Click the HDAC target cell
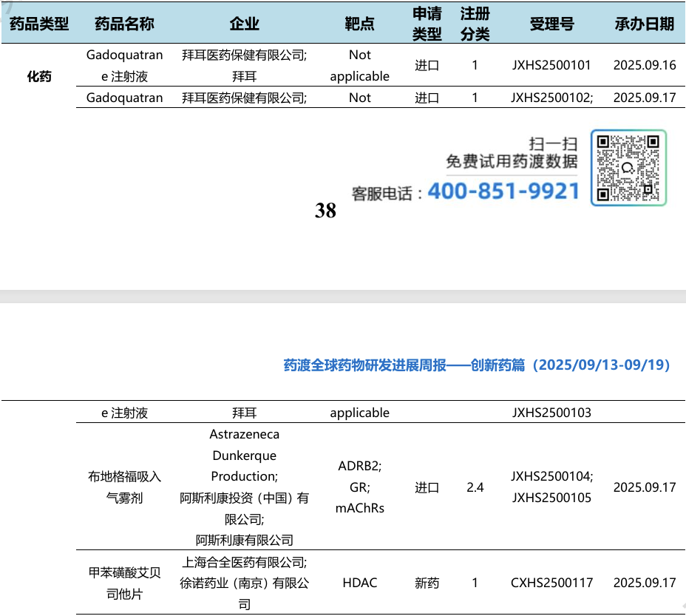This screenshot has width=686, height=616. pos(359,583)
